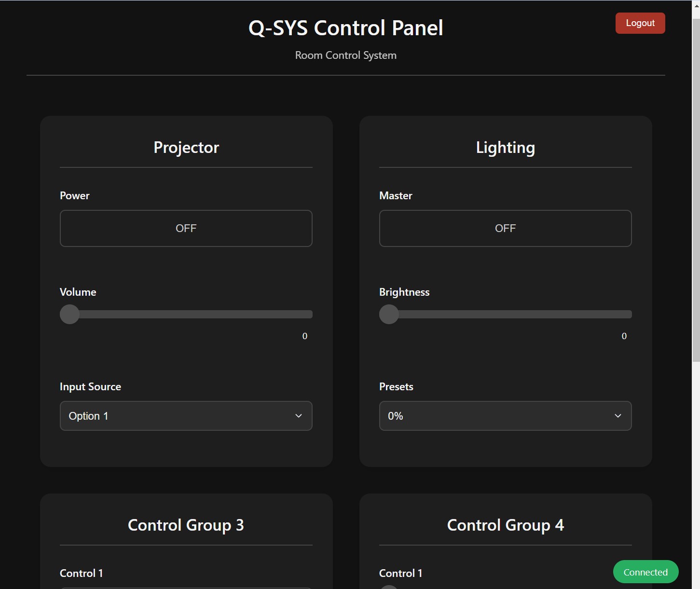
Task: Select the Lighting panel heading
Action: (505, 147)
